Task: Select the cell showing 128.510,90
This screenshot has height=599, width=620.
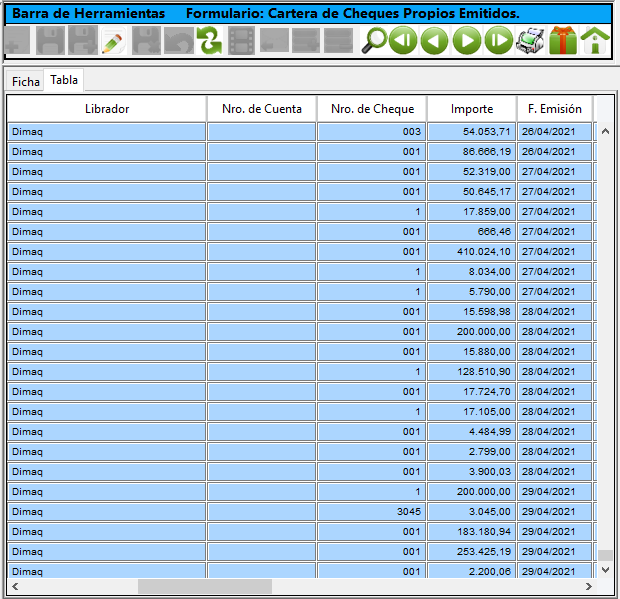Action: coord(472,372)
